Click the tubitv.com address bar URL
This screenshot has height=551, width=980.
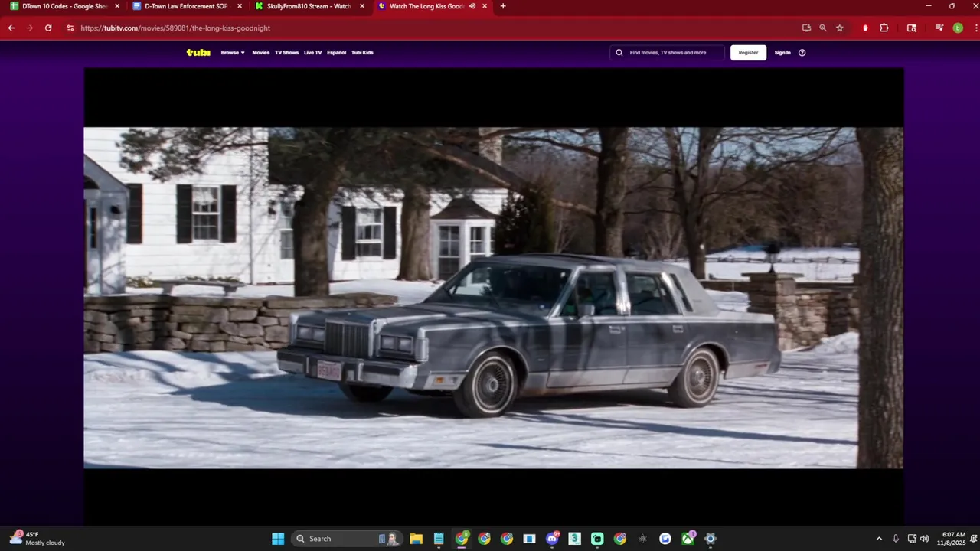tap(175, 28)
